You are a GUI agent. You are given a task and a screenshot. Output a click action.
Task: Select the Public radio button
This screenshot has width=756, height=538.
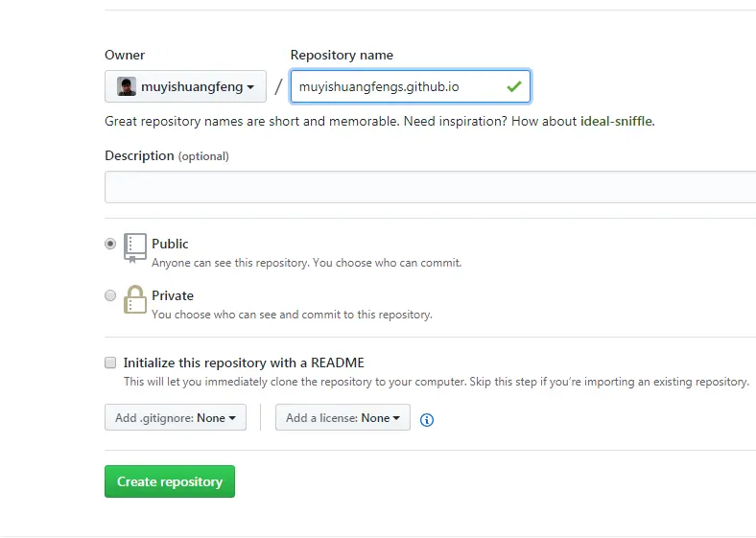110,244
